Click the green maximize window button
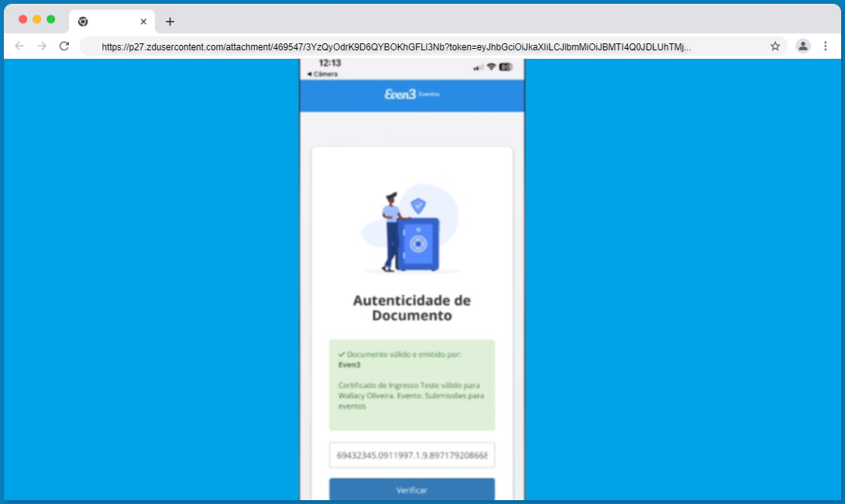 click(50, 19)
